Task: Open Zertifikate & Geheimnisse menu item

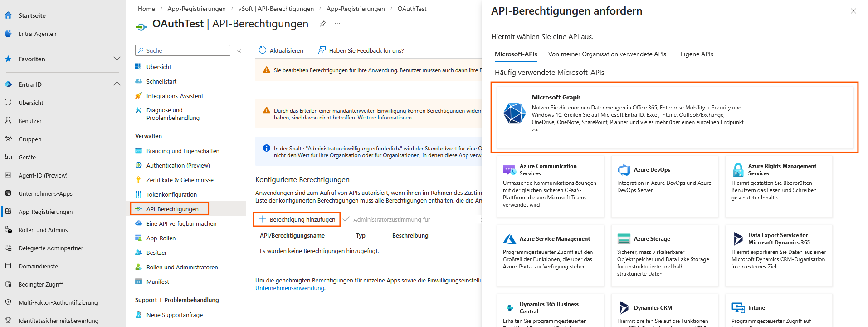Action: coord(180,180)
